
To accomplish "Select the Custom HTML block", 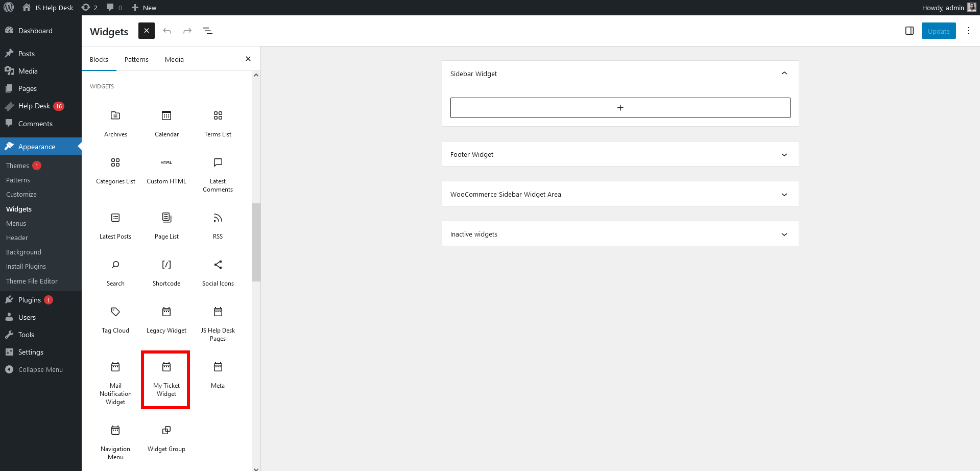I will 166,170.
